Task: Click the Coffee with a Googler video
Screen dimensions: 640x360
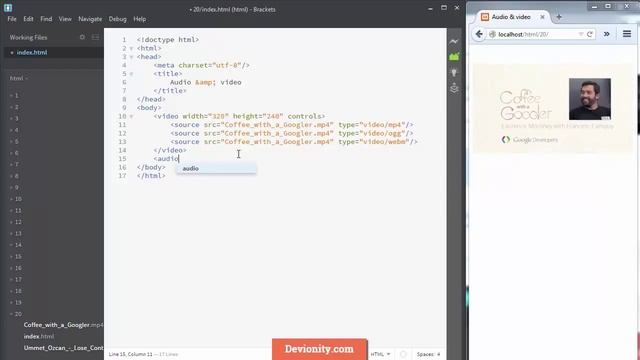Action: tap(553, 108)
